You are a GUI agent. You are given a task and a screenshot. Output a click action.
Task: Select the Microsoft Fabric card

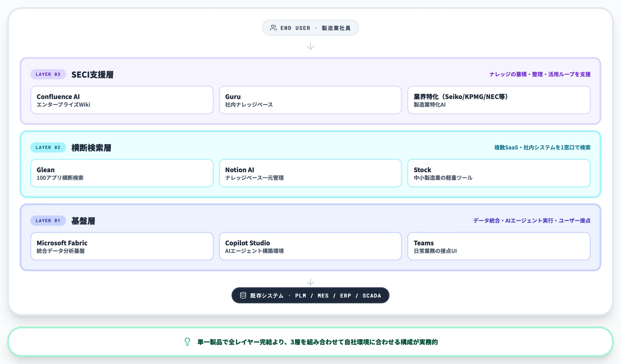point(122,246)
